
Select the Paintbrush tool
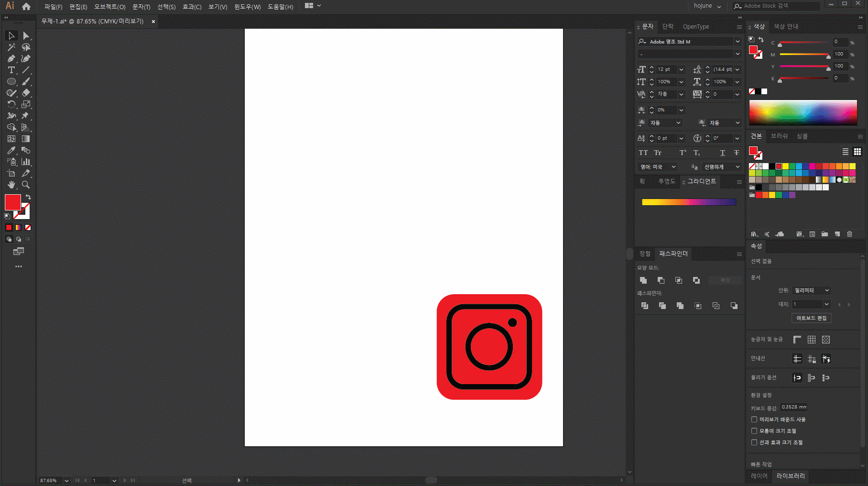[26, 81]
